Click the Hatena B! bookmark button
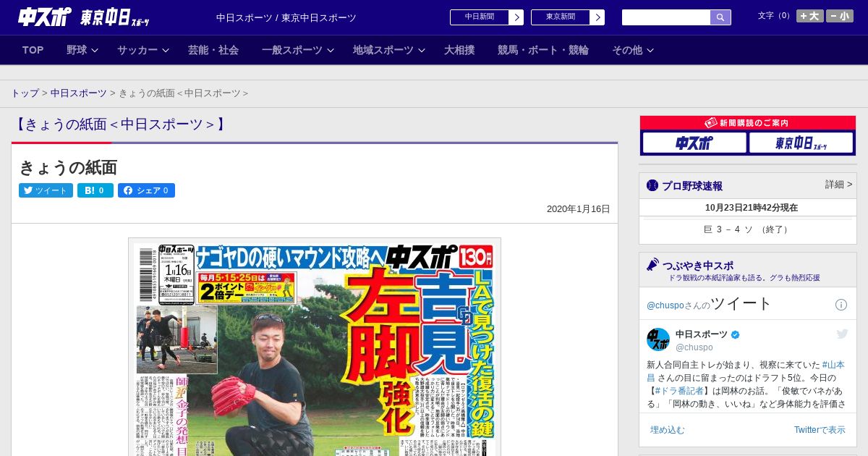This screenshot has height=456, width=868. (95, 190)
